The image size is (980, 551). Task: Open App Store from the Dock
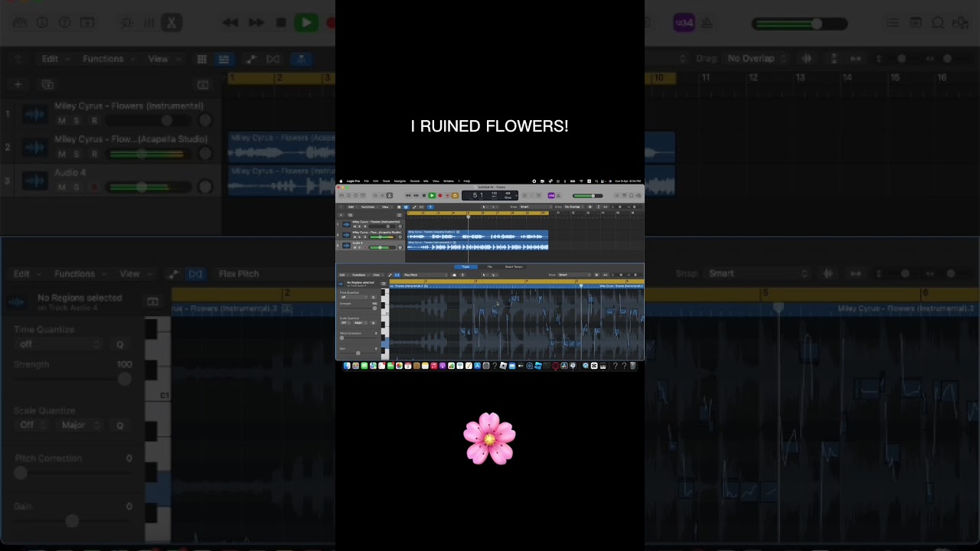tap(477, 366)
